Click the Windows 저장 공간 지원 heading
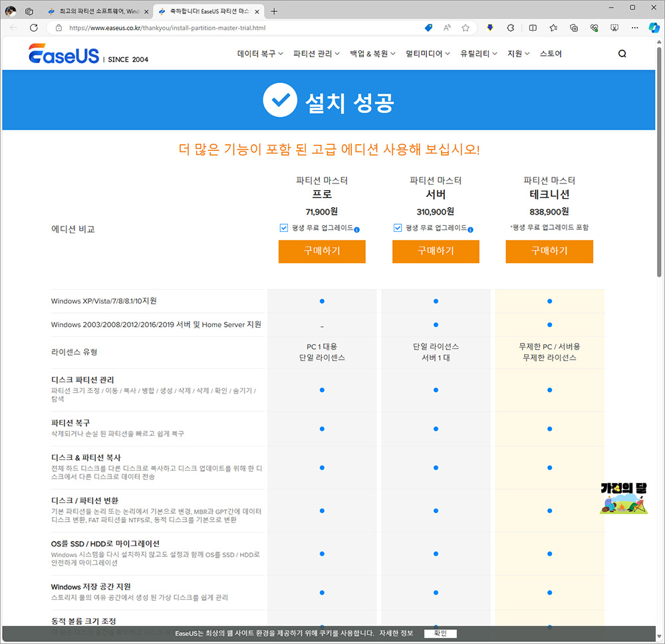665x644 pixels. coord(90,587)
